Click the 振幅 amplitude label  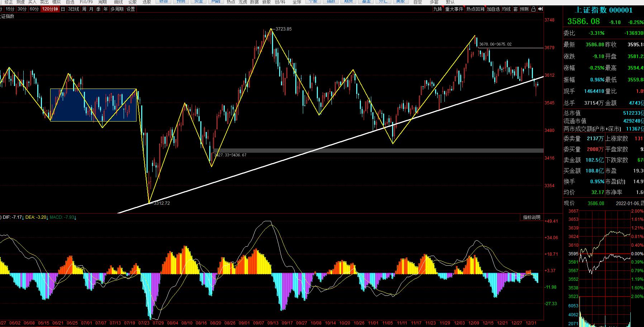pos(569,80)
